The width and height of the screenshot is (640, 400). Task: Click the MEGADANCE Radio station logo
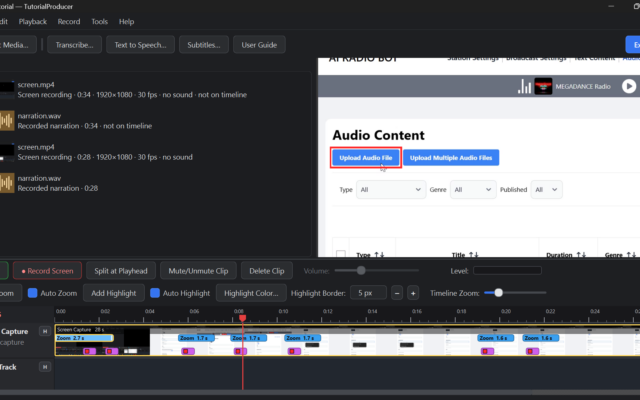click(x=543, y=86)
